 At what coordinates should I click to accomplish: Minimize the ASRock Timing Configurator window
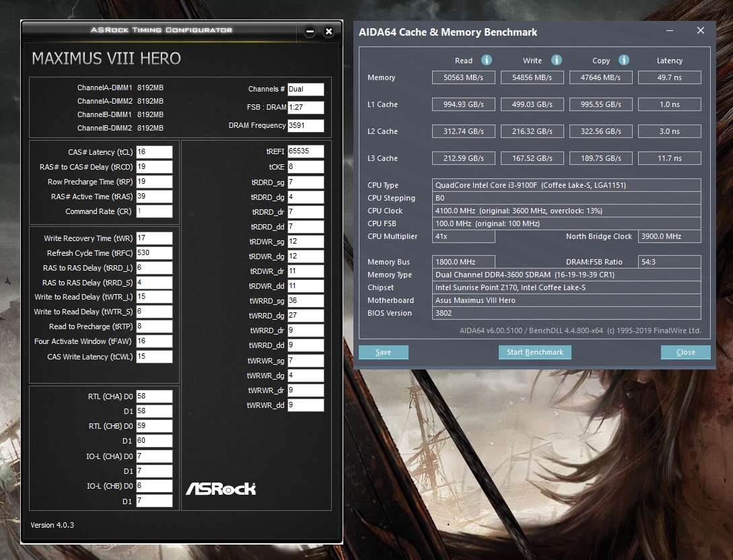pyautogui.click(x=310, y=32)
